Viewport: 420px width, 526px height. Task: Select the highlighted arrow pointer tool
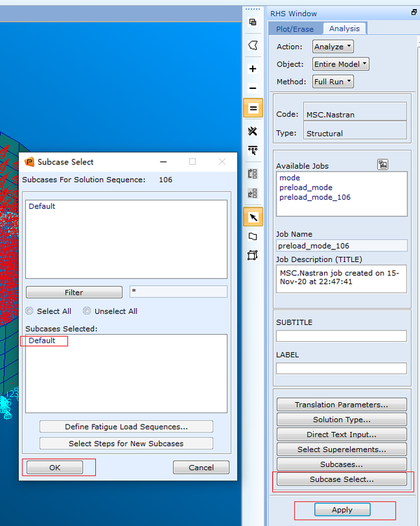(253, 216)
